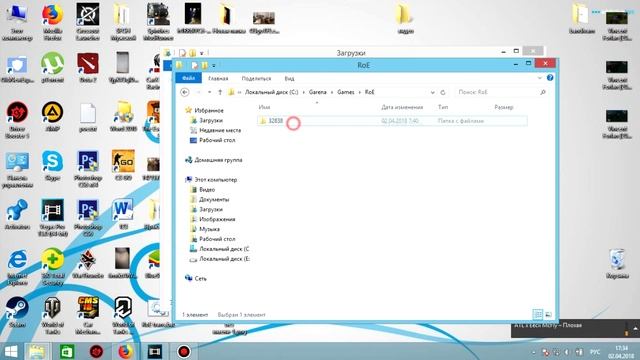
Task: Open the red record button taskbar app
Action: pyautogui.click(x=184, y=351)
